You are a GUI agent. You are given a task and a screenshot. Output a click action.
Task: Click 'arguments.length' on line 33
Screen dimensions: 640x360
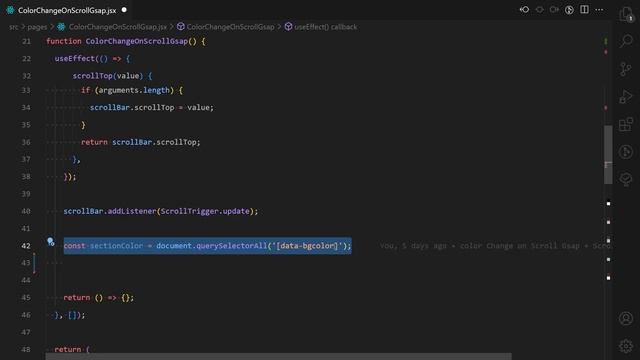[134, 90]
